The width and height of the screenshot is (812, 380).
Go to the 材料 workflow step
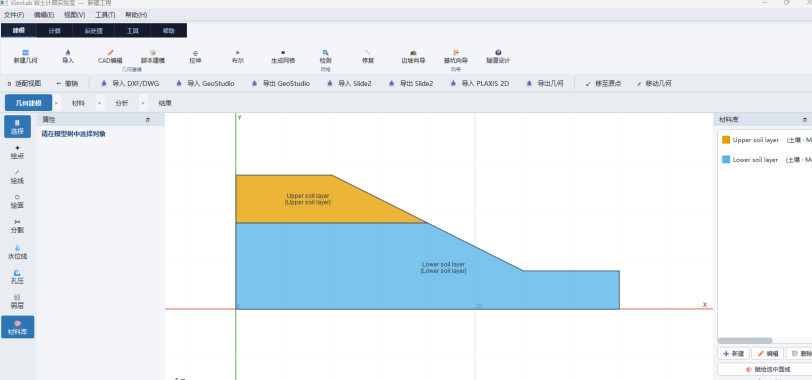(78, 103)
